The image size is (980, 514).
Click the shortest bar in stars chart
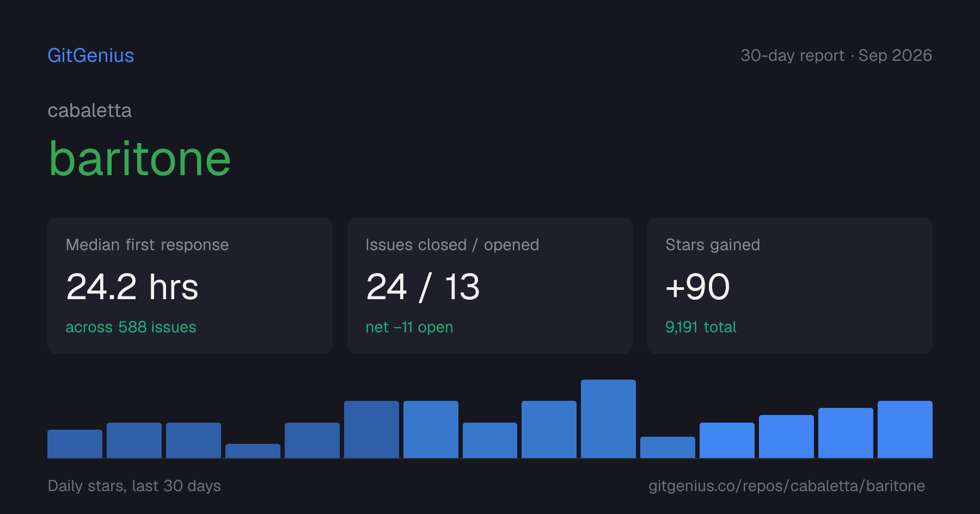coord(253,451)
